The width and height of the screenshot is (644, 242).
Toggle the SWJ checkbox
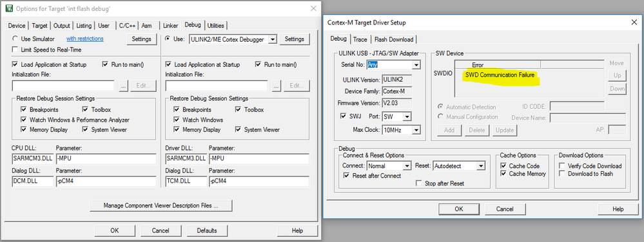click(344, 117)
